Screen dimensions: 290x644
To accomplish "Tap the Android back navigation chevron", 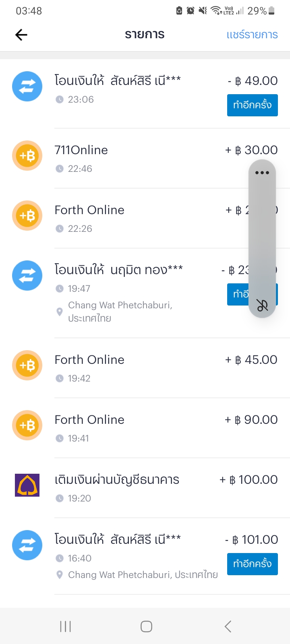I will pos(228,626).
